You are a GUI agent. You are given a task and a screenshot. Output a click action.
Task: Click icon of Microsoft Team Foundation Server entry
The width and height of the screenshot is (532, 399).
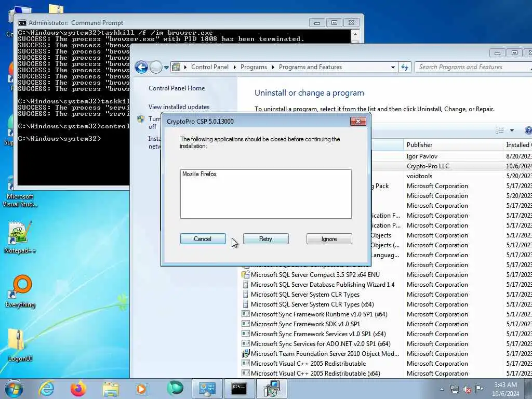tap(245, 353)
